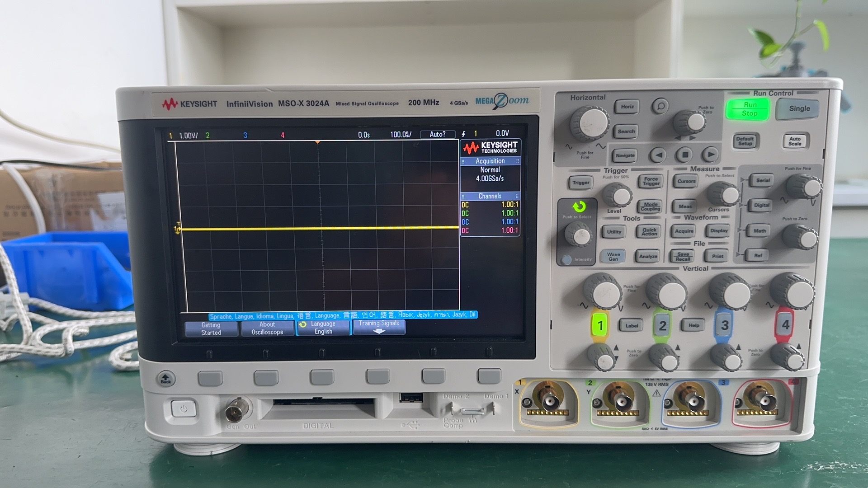Screen dimensions: 868x488
Task: Click the Auto Scale button
Action: point(795,141)
